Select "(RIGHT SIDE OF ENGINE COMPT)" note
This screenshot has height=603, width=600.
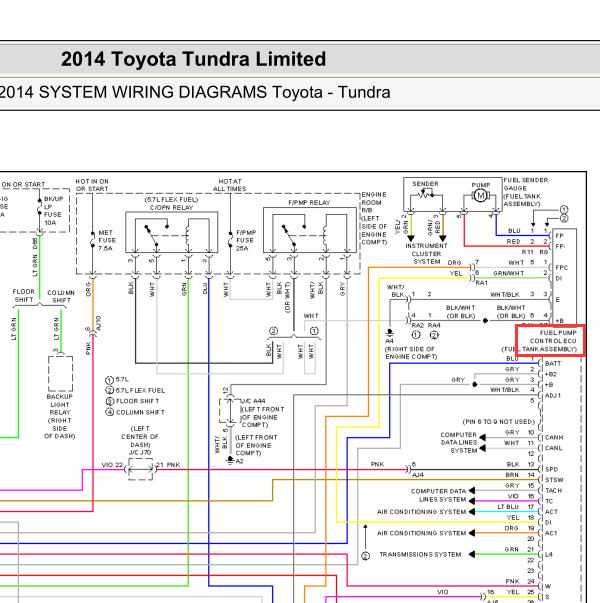coord(410,353)
